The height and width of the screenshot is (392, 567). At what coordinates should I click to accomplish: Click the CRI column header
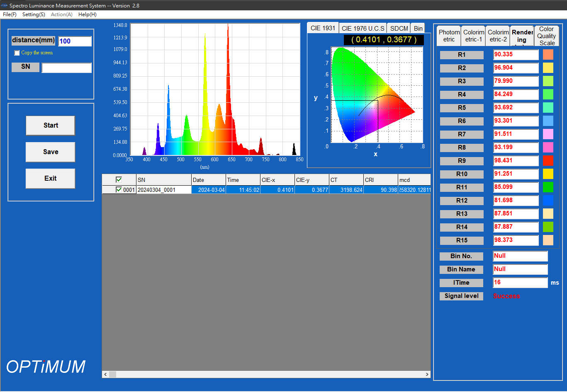coord(380,180)
